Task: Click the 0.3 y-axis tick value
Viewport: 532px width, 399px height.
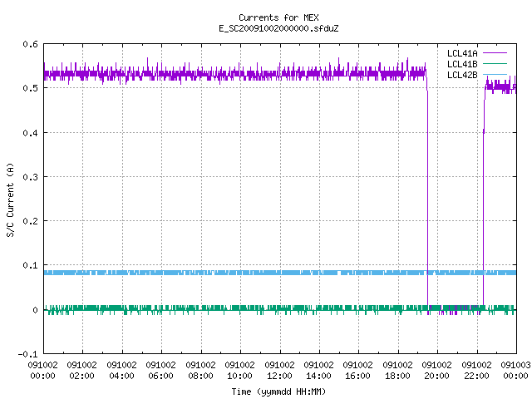Action: point(30,177)
